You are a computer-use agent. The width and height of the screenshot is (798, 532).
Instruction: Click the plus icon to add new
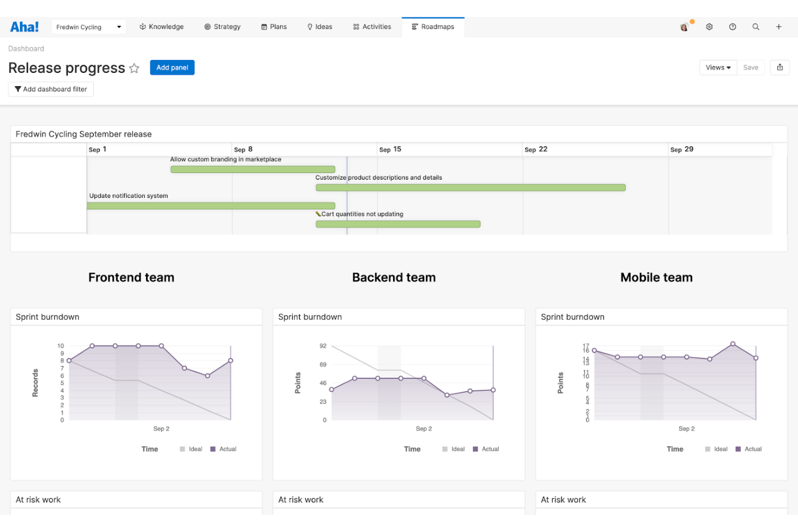(x=779, y=27)
